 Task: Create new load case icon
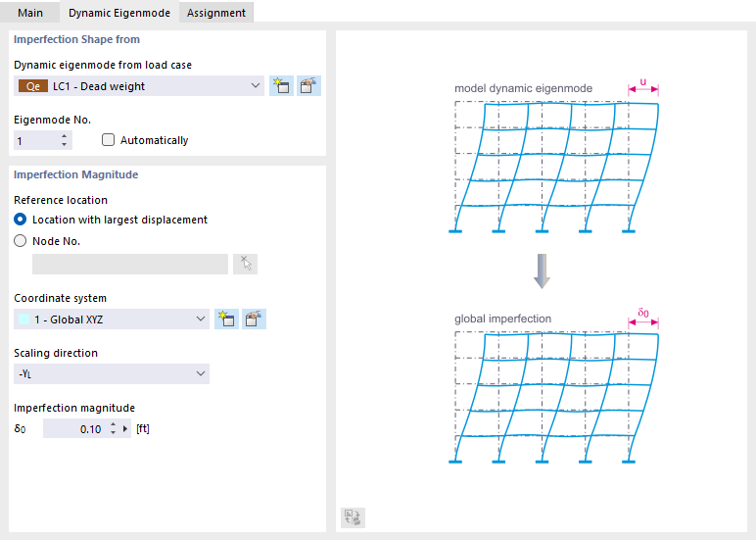tap(281, 86)
